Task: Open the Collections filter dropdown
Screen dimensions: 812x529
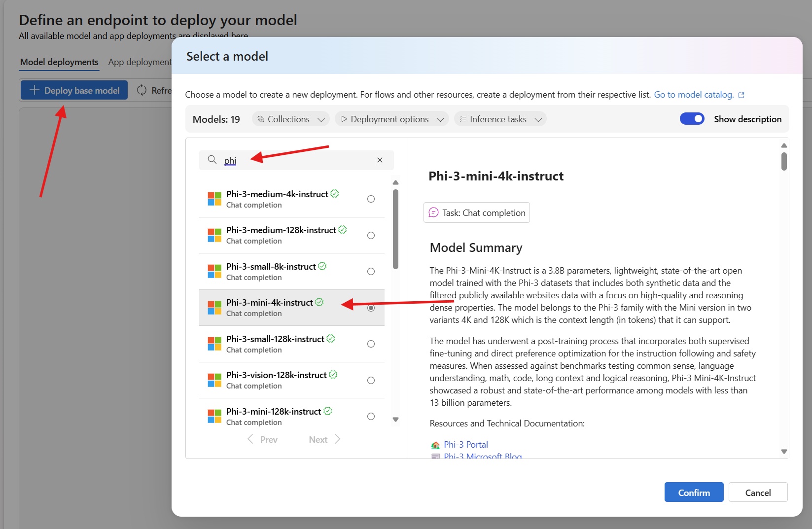Action: (290, 119)
